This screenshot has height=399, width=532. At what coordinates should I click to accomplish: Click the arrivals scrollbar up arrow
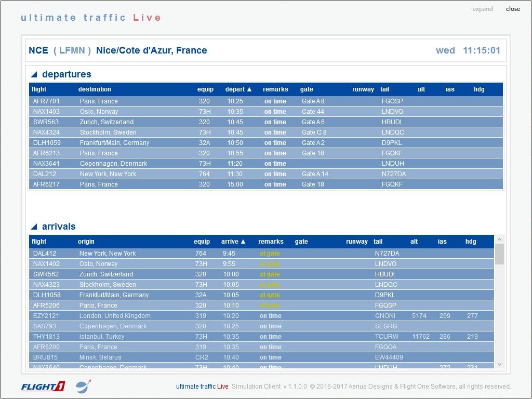coord(499,240)
